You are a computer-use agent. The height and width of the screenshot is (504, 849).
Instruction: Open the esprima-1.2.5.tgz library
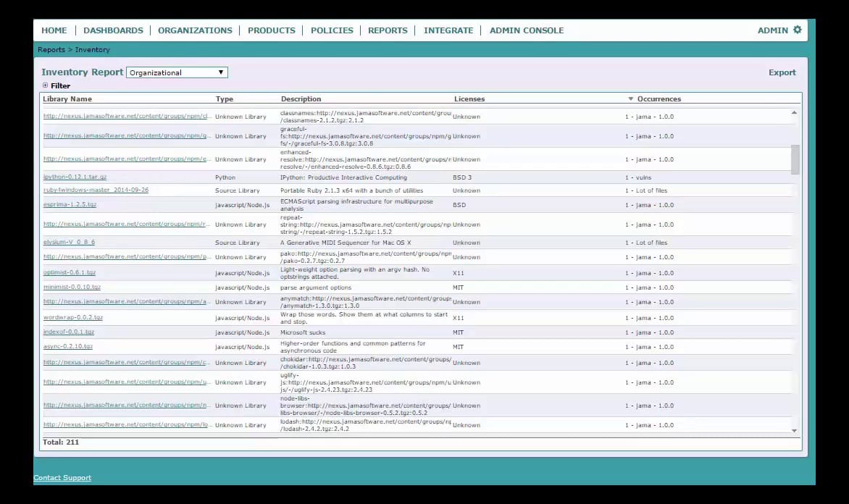(69, 205)
